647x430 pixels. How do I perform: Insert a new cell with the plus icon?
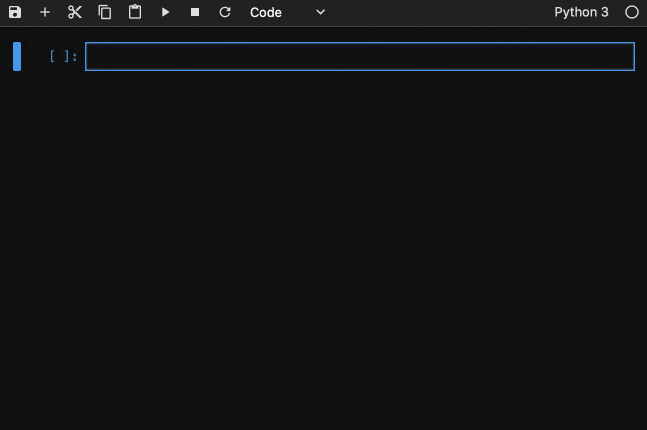pos(45,12)
